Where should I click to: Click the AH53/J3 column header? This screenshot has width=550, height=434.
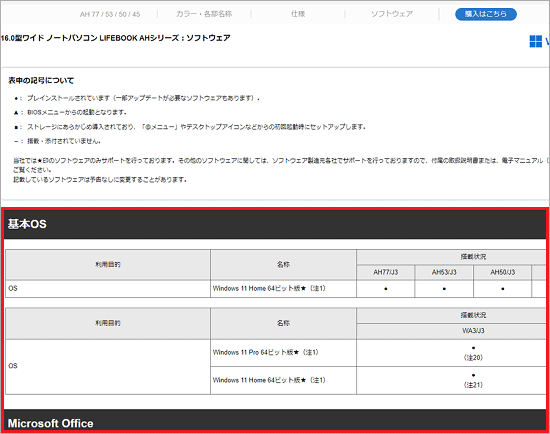(444, 272)
